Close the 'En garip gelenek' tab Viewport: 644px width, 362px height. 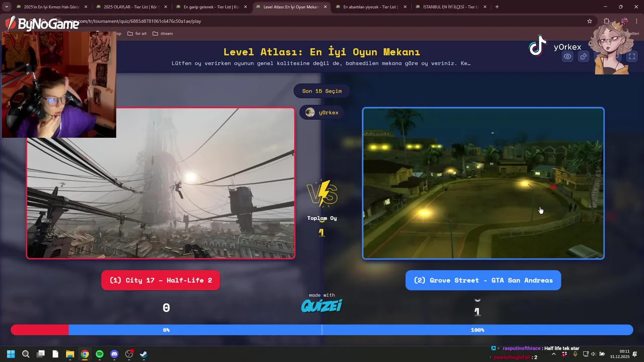(x=246, y=7)
